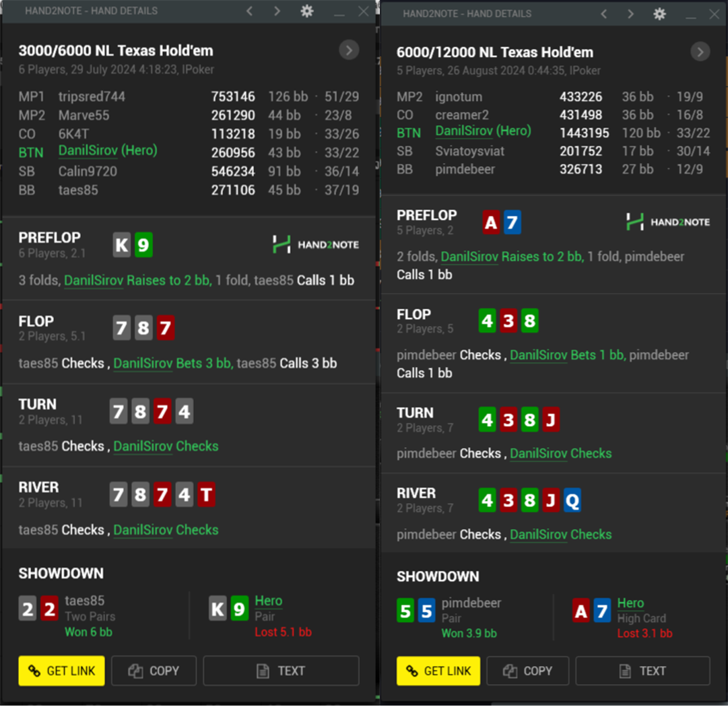Click Hero's stack value 1443195 in right window
Screen dimensions: 728x707
[584, 133]
